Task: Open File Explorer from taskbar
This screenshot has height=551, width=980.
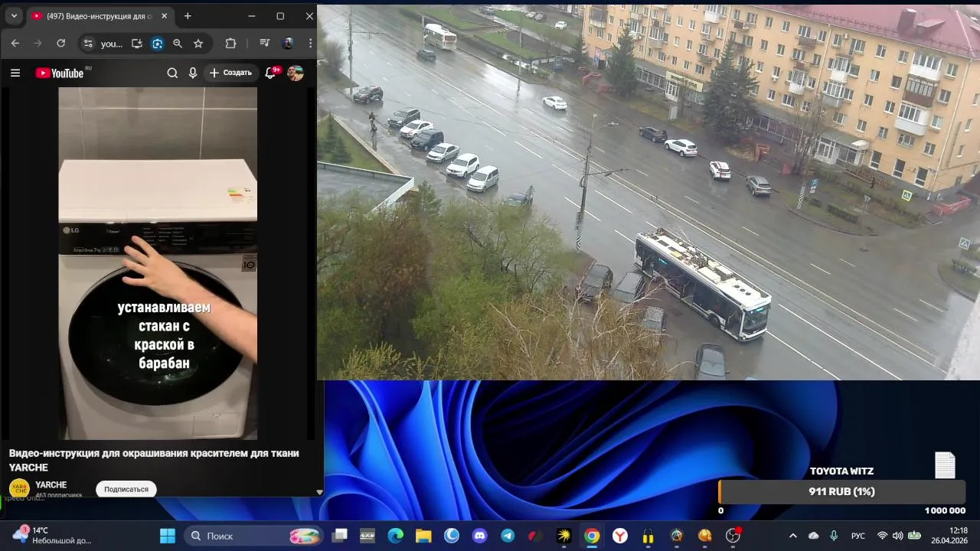Action: [423, 536]
